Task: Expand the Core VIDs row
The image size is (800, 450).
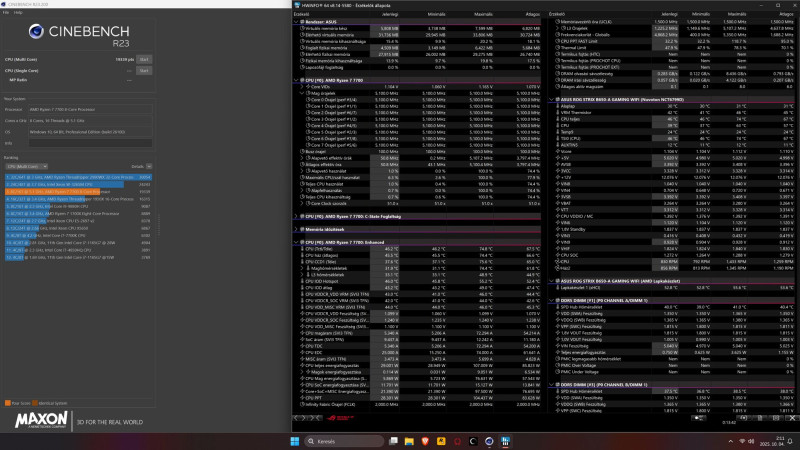Action: point(302,87)
